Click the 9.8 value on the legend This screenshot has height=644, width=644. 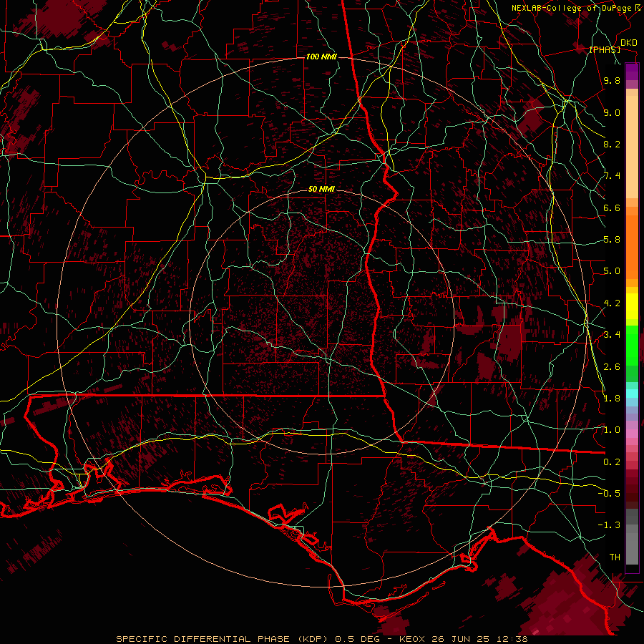(612, 80)
